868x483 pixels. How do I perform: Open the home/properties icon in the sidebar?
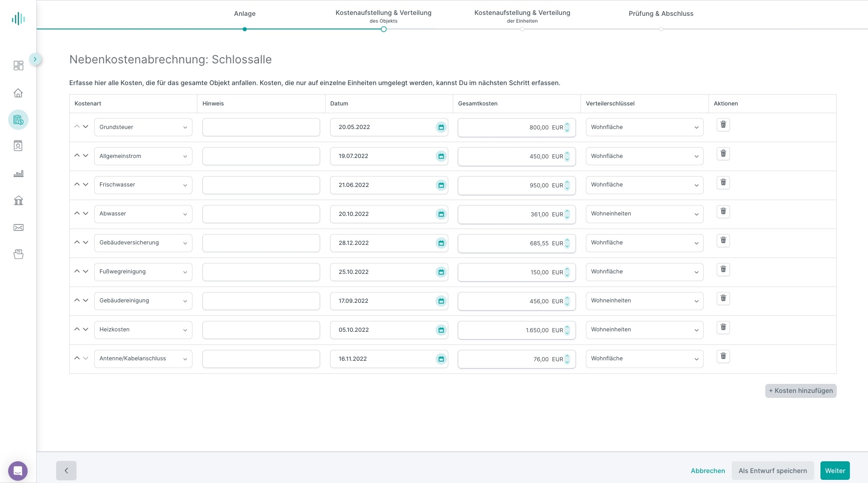click(x=18, y=93)
